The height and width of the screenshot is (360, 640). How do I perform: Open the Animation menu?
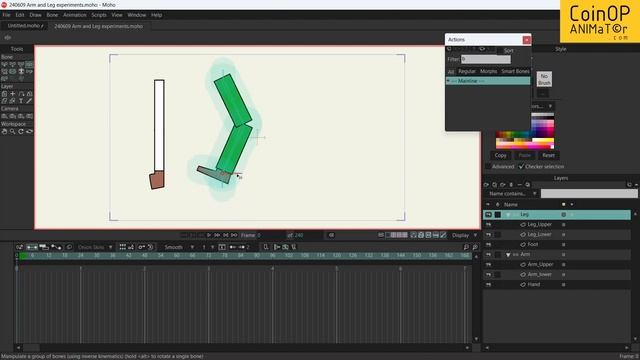point(75,15)
